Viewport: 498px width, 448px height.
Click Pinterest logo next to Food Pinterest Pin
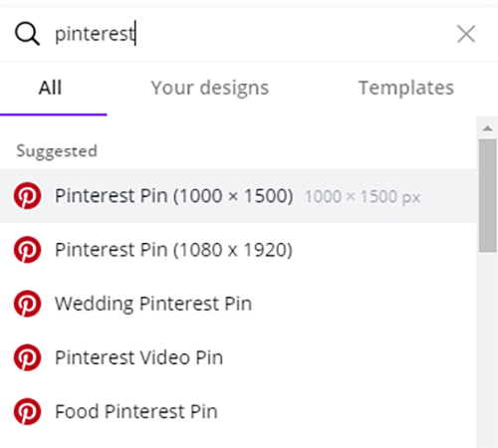coord(28,411)
